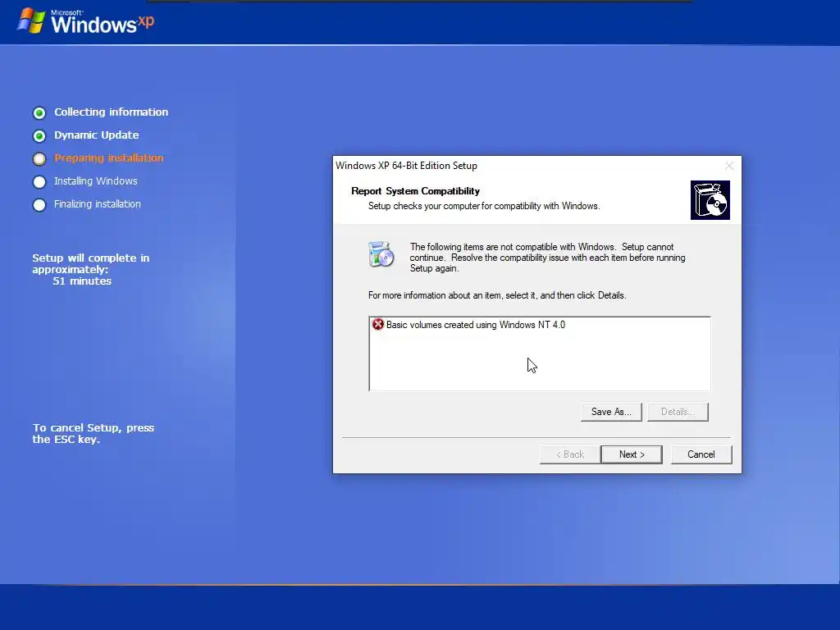Click the grayed-out Details... button
This screenshot has height=630, width=840.
pyautogui.click(x=677, y=412)
